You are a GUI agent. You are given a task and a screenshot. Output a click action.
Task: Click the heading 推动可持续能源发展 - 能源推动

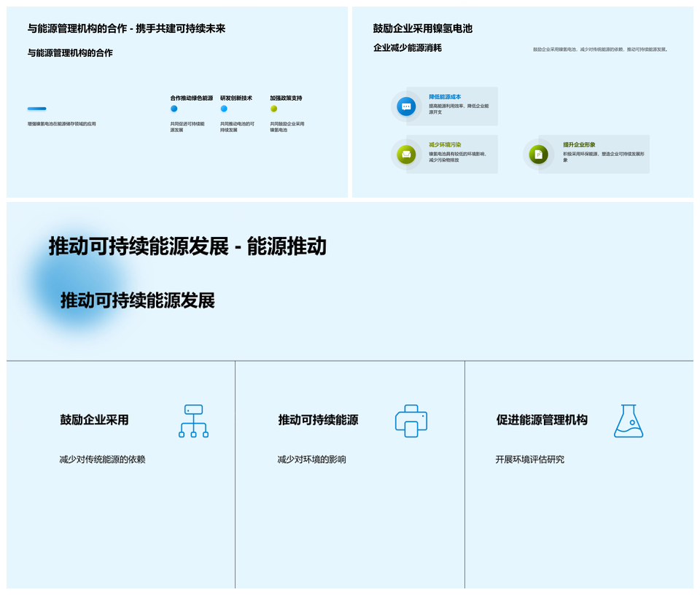coord(187,246)
